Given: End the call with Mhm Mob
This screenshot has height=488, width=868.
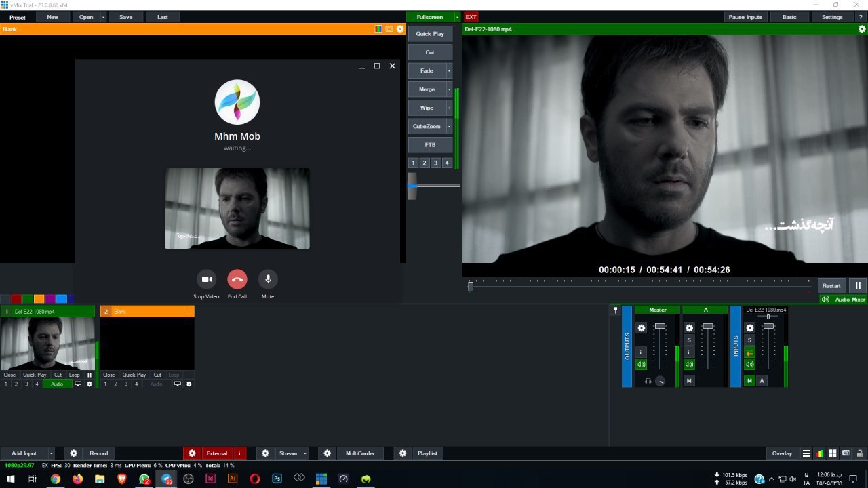Looking at the screenshot, I should (237, 279).
